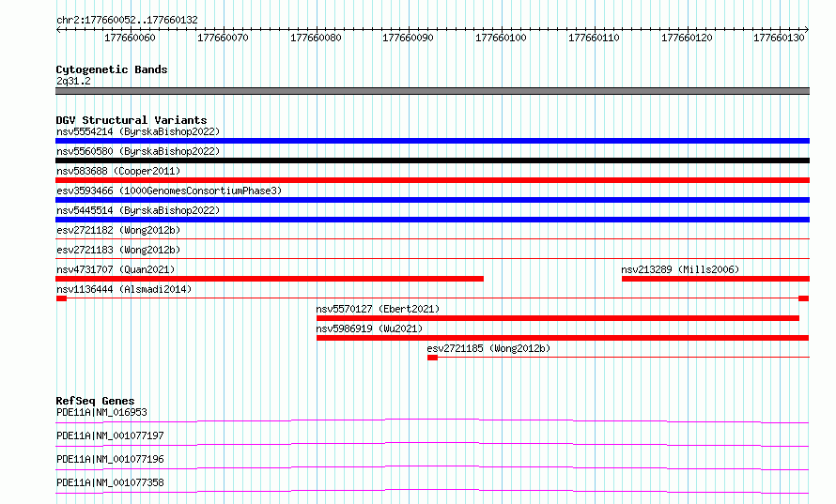Select the blue bar of esv3593466
This screenshot has width=836, height=504.
pos(432,200)
